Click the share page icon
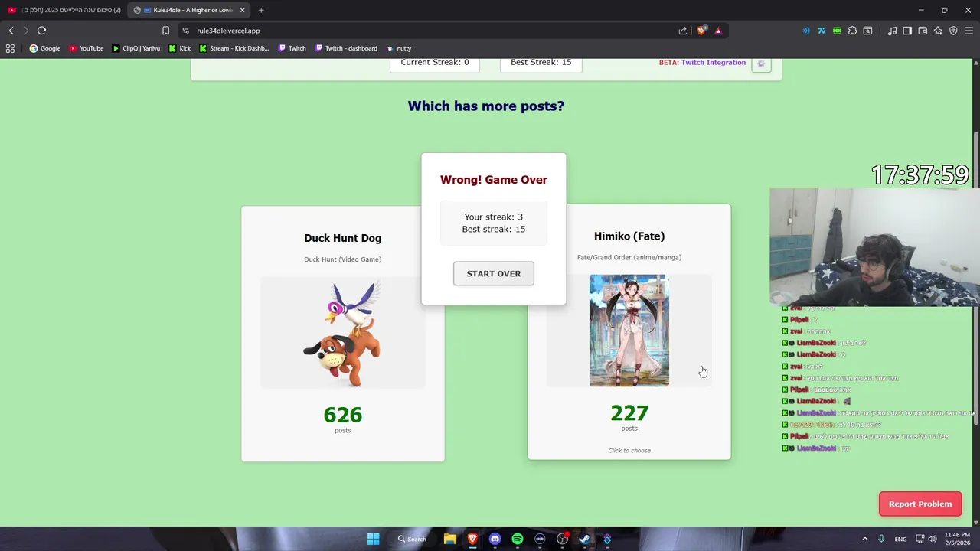The height and width of the screenshot is (551, 980). 683,31
